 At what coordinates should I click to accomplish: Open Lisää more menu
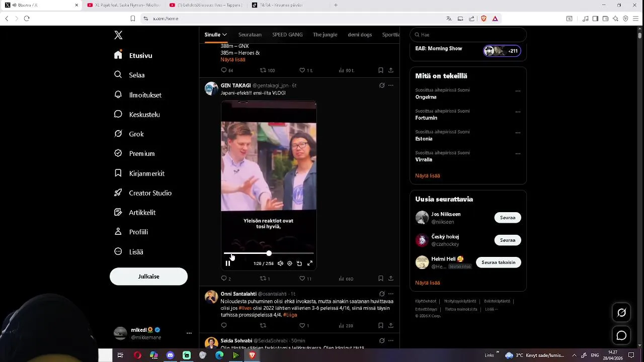tap(129, 252)
